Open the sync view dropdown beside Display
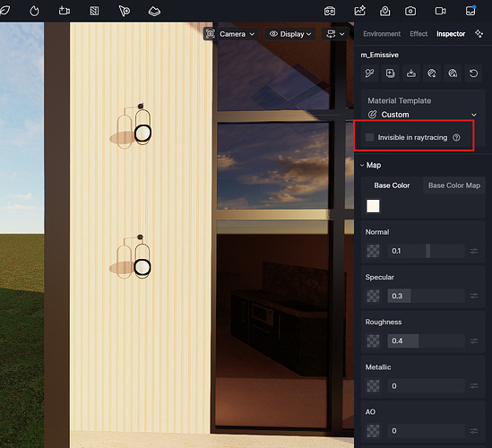 335,34
